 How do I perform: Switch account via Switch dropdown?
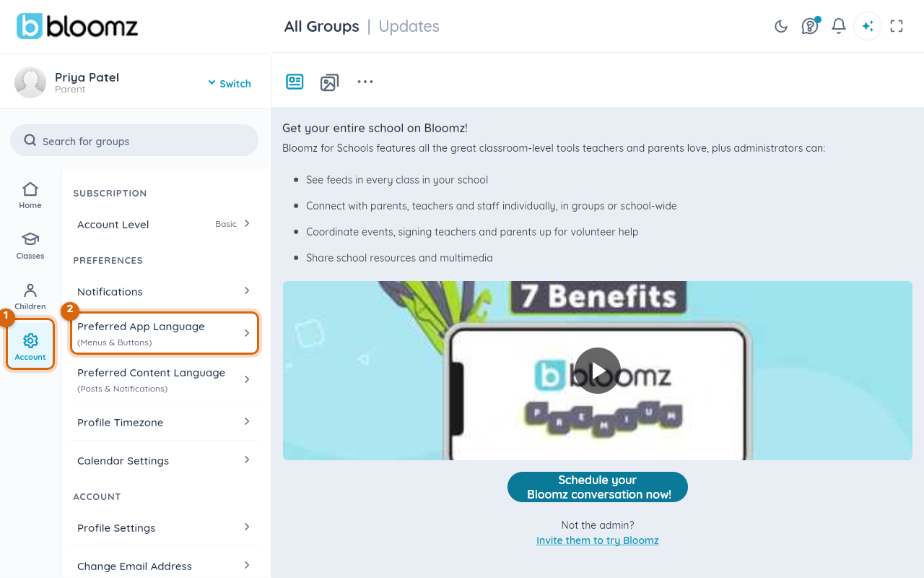[x=230, y=83]
